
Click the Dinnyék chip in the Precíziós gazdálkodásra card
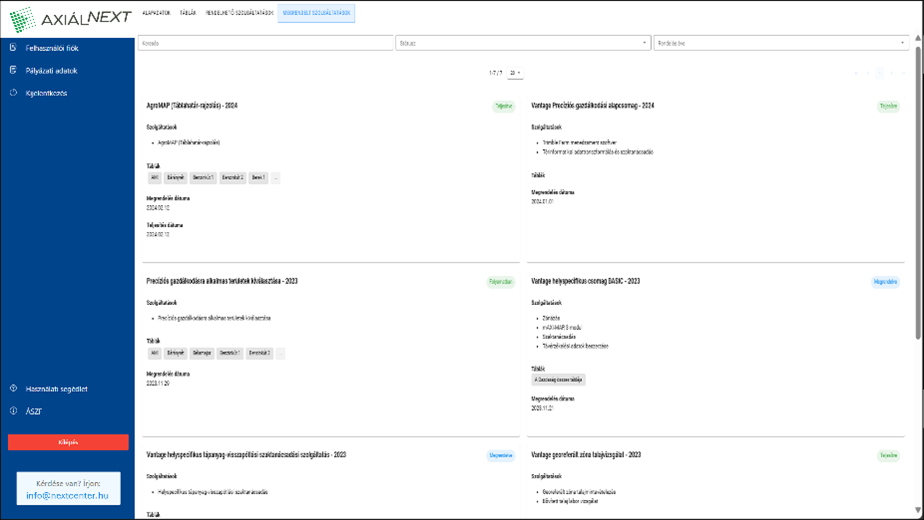(175, 353)
